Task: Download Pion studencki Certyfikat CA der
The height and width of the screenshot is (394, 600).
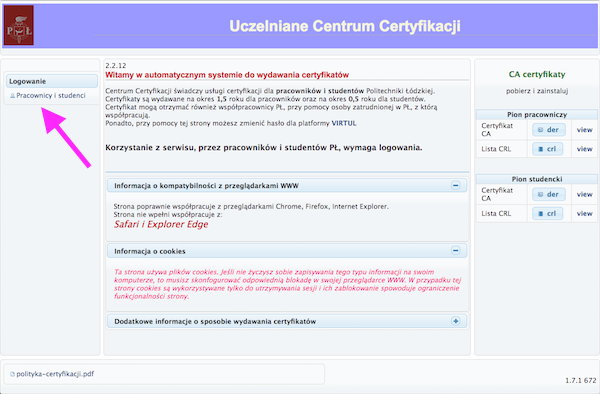Action: pos(548,194)
